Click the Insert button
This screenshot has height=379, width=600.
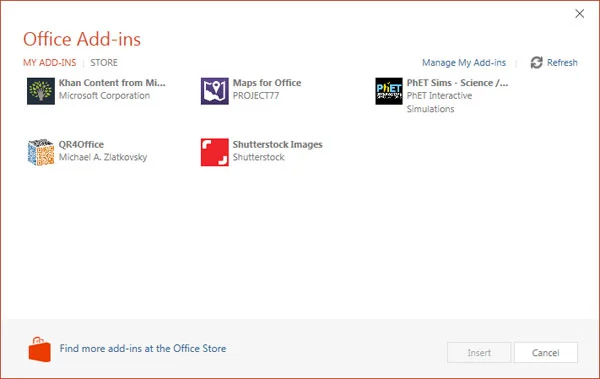tap(479, 353)
